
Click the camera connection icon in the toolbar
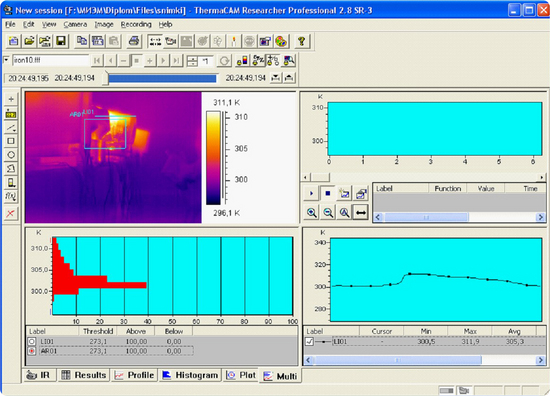[171, 41]
